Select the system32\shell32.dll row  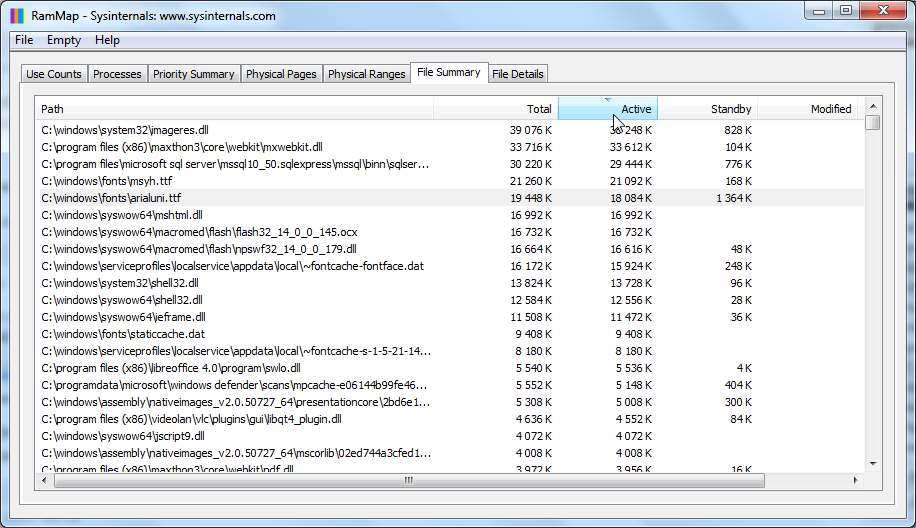(450, 283)
